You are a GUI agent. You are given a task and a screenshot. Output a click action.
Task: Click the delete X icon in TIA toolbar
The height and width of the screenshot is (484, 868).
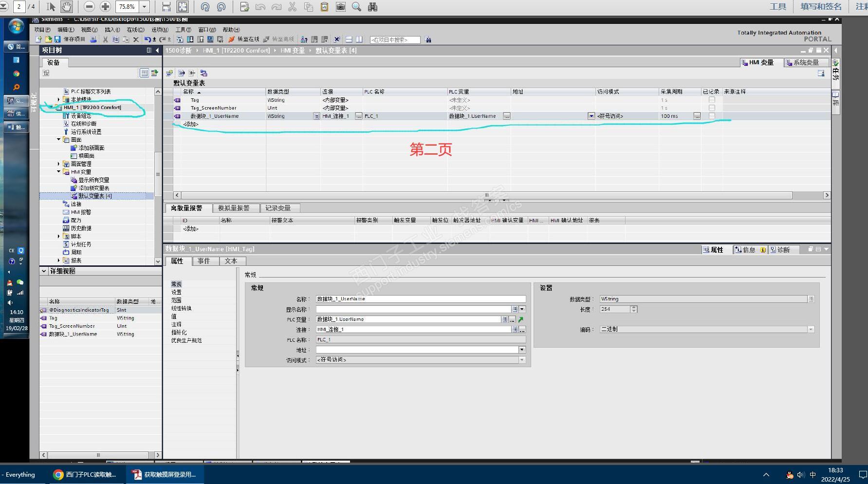pos(136,39)
